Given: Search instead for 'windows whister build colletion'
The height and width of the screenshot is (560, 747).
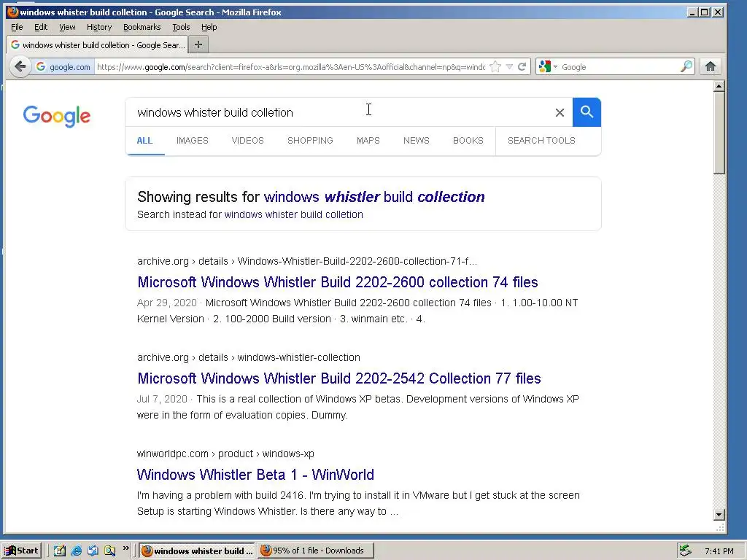Looking at the screenshot, I should pyautogui.click(x=293, y=214).
